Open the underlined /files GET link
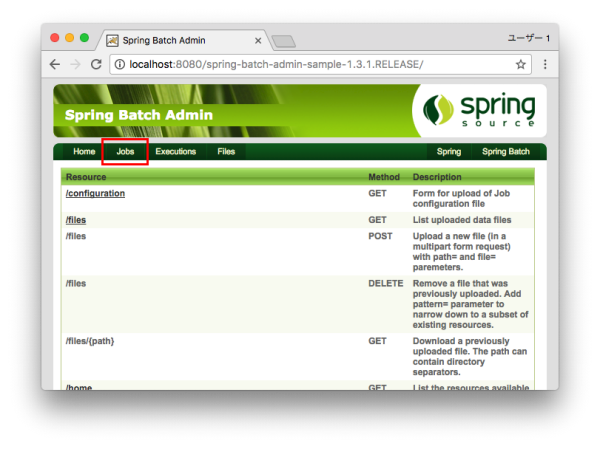 click(x=76, y=220)
